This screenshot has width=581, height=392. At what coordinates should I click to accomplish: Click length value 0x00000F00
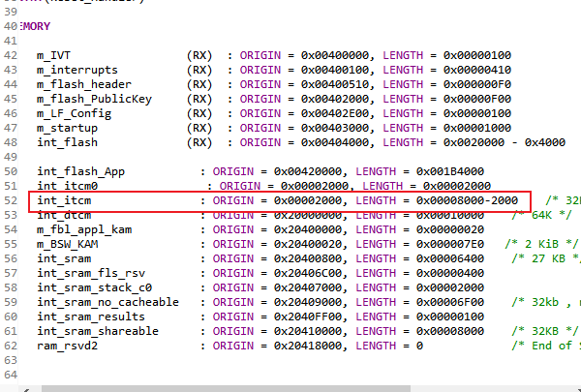click(477, 99)
